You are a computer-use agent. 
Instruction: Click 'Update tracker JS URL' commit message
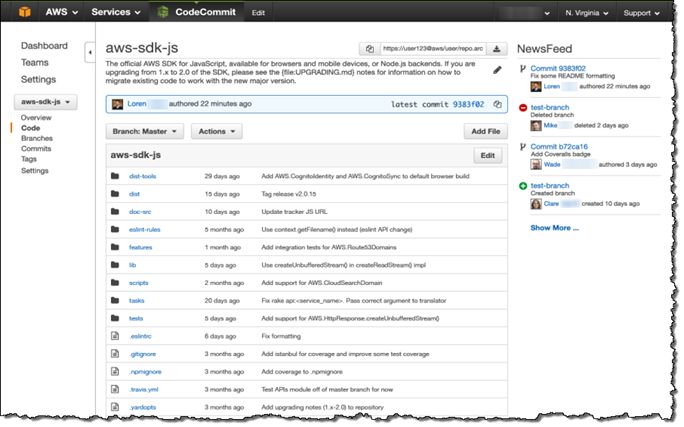[x=294, y=212]
